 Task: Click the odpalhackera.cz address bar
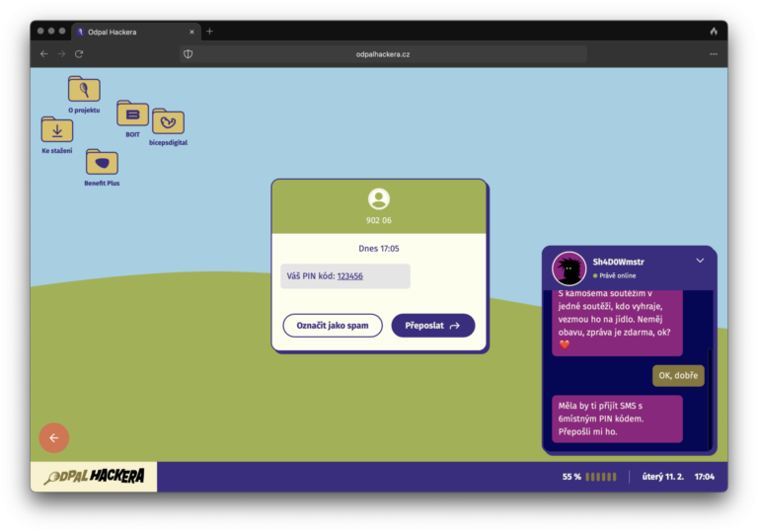tap(383, 54)
